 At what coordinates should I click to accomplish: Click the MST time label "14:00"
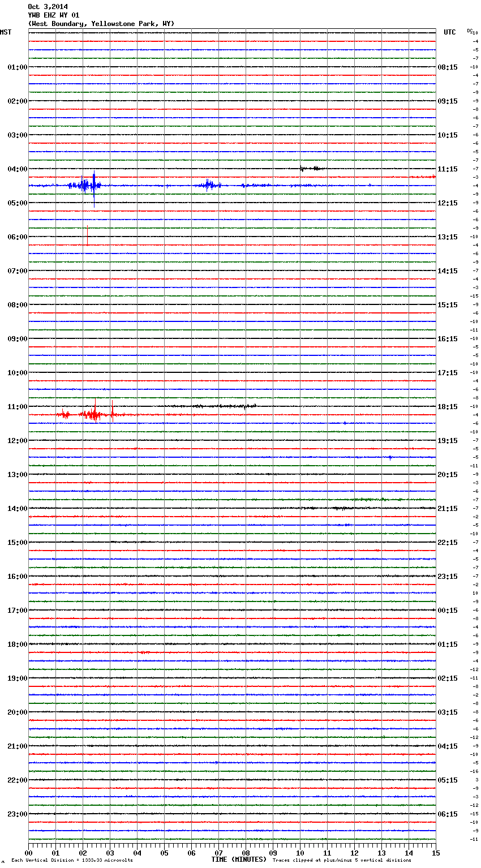coord(18,509)
